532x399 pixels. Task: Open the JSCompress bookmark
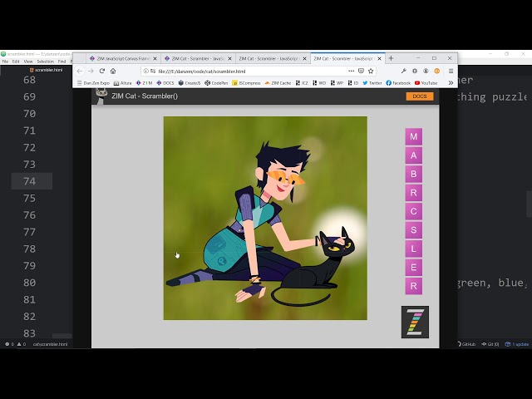(x=246, y=83)
